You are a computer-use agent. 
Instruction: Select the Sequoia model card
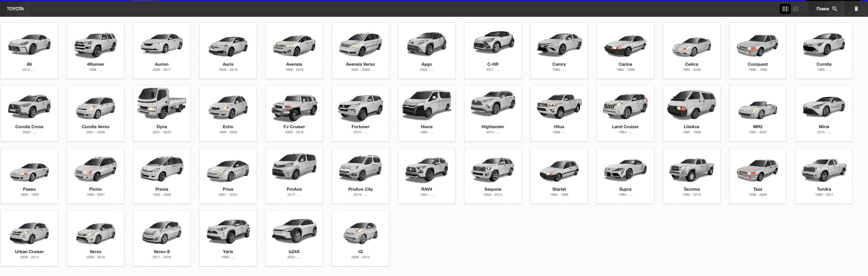pos(493,176)
